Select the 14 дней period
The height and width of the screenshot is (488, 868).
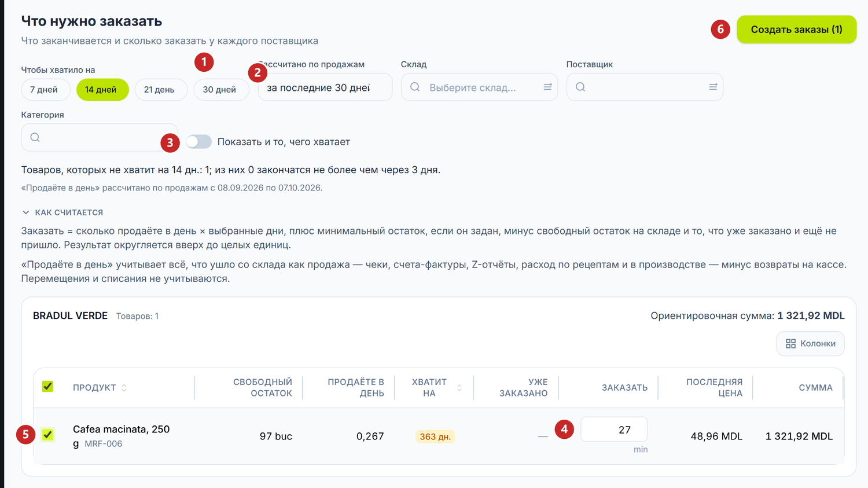pos(101,90)
